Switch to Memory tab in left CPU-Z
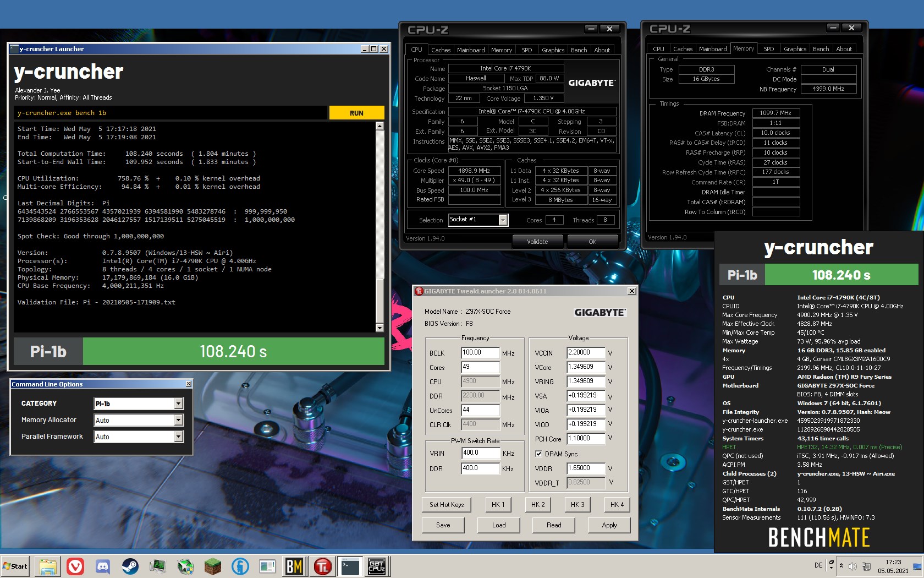This screenshot has height=578, width=924. (502, 50)
